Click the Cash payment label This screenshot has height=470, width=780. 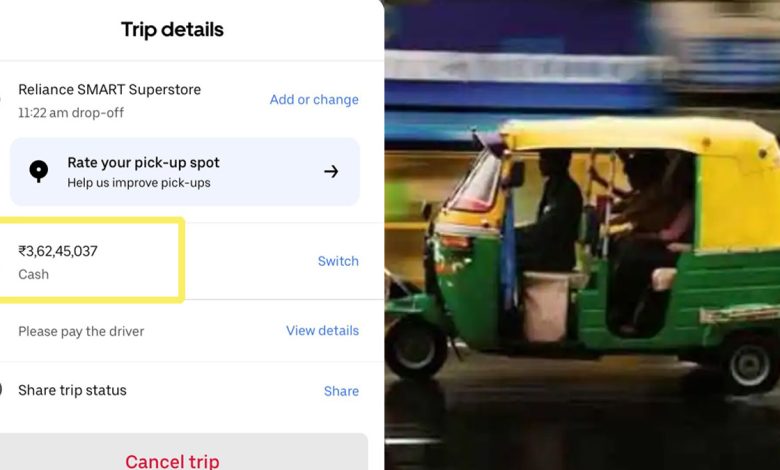33,275
